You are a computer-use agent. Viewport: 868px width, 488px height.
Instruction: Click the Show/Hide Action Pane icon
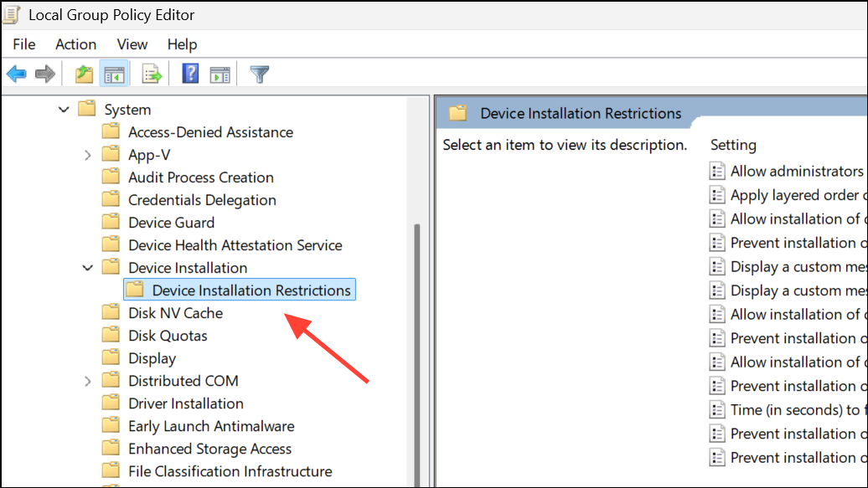click(x=220, y=74)
